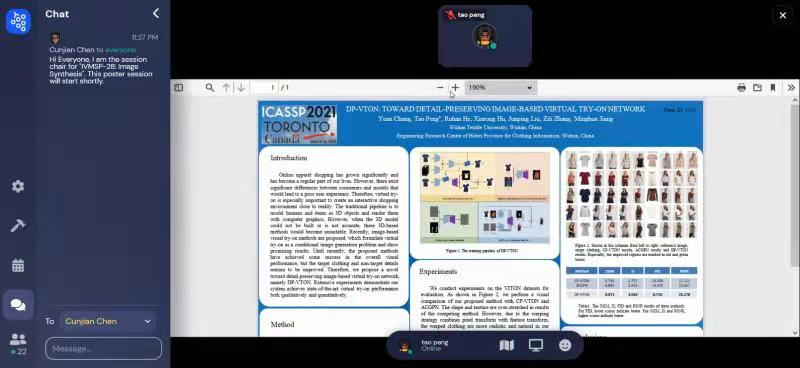
Task: Open Settings gear in sidebar
Action: [18, 186]
